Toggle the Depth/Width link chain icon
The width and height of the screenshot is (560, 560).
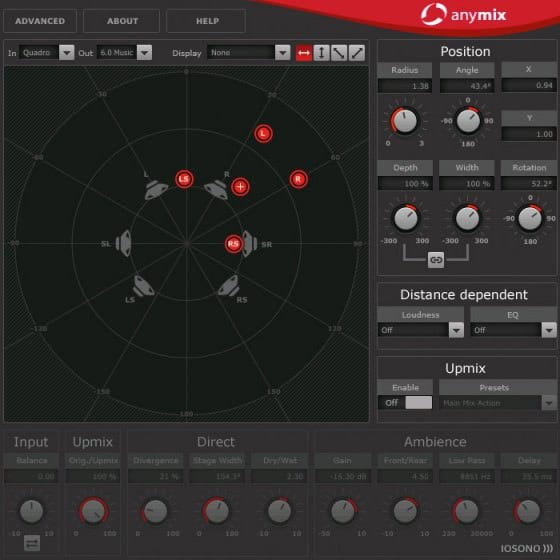[436, 260]
